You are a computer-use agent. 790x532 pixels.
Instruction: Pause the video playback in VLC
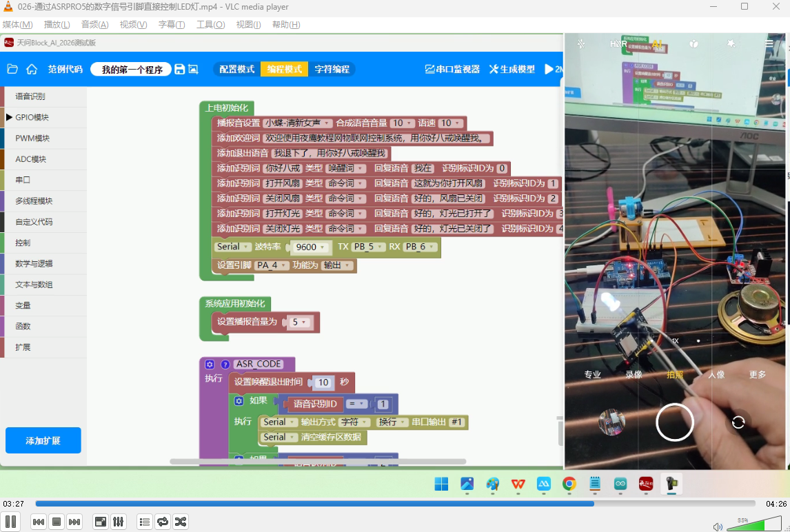10,522
